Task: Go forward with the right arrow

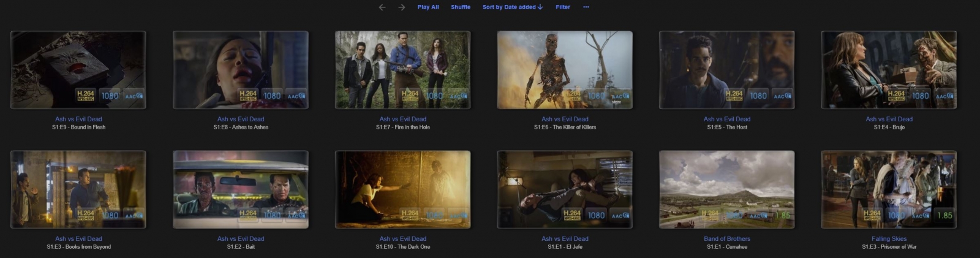Action: click(x=402, y=7)
